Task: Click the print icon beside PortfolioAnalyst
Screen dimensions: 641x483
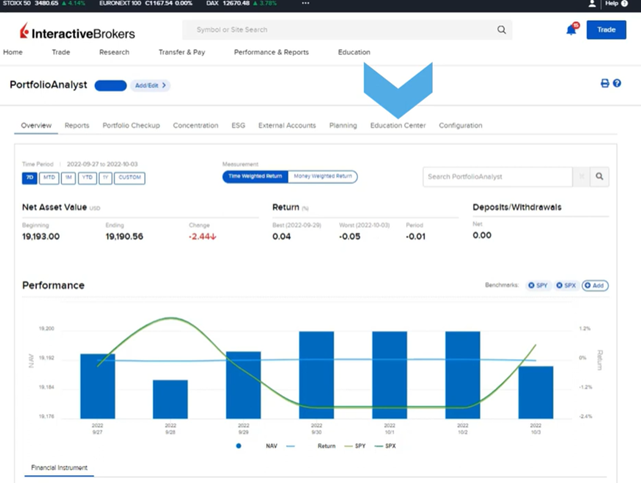Action: tap(604, 84)
